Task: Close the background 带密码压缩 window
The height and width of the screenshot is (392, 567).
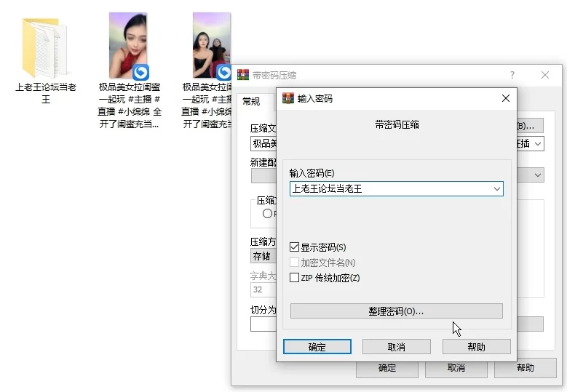Action: click(x=545, y=75)
